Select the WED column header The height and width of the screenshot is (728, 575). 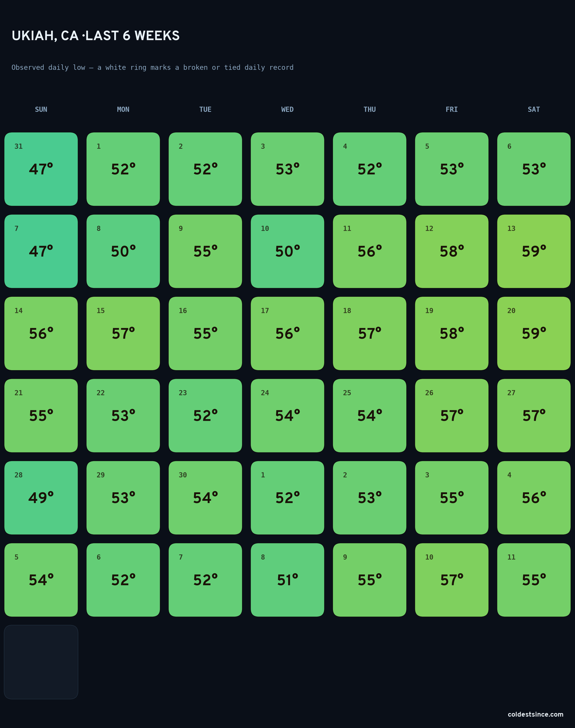287,109
